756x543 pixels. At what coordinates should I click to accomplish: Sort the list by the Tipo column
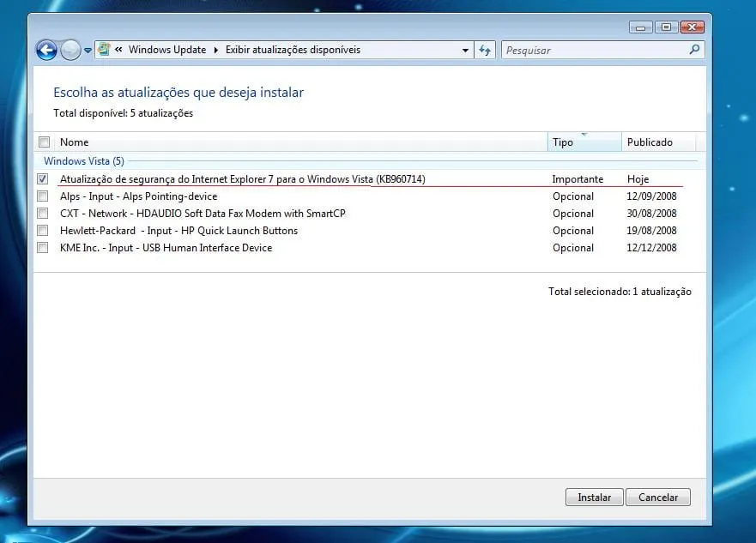(582, 142)
